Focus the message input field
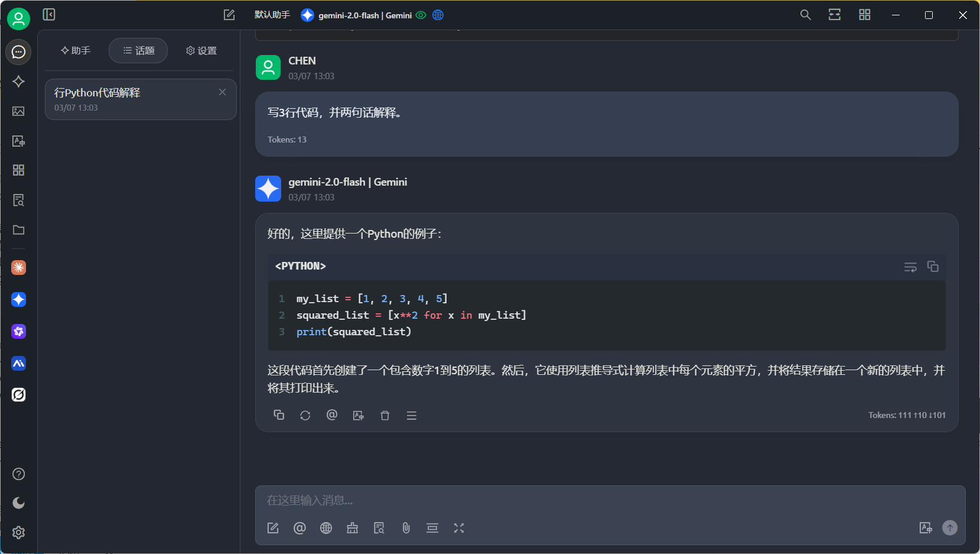Image resolution: width=980 pixels, height=554 pixels. point(610,501)
